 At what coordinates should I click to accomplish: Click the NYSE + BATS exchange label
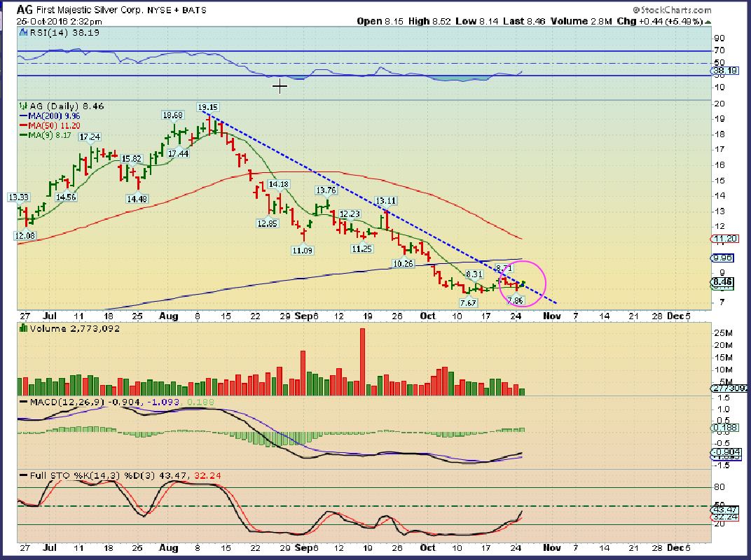pyautogui.click(x=177, y=10)
